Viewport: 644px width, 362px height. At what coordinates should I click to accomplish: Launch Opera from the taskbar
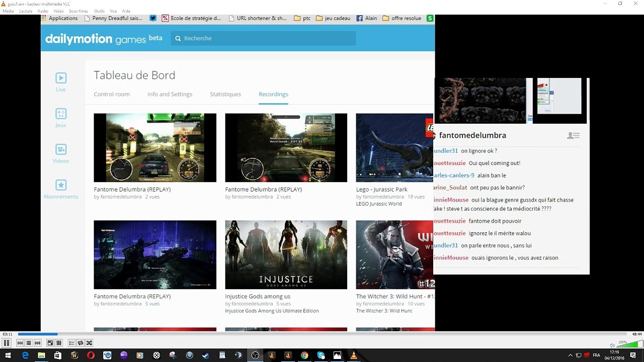[x=91, y=355]
